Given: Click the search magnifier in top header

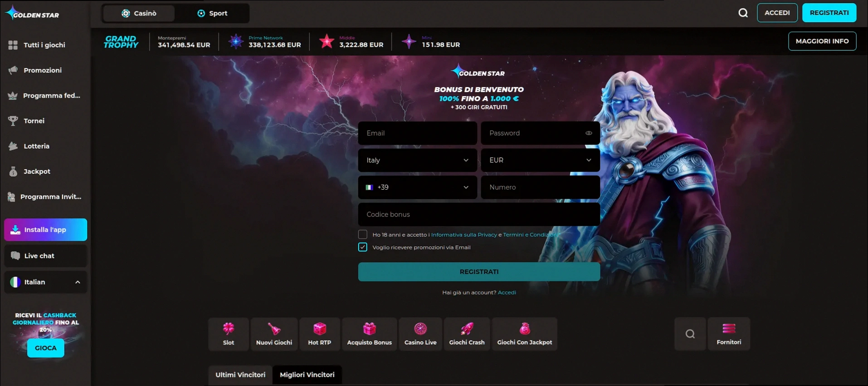Looking at the screenshot, I should pyautogui.click(x=743, y=13).
